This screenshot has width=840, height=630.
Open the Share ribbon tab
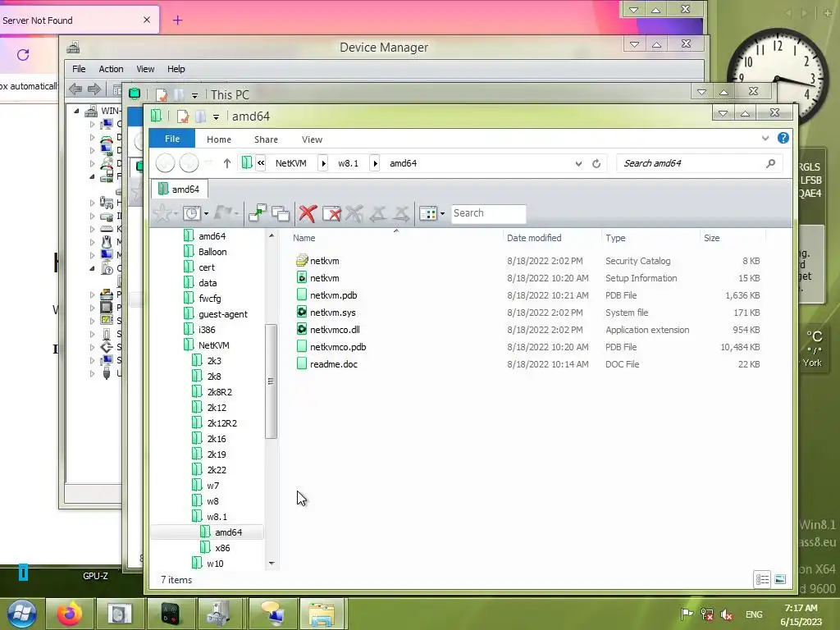tap(266, 139)
